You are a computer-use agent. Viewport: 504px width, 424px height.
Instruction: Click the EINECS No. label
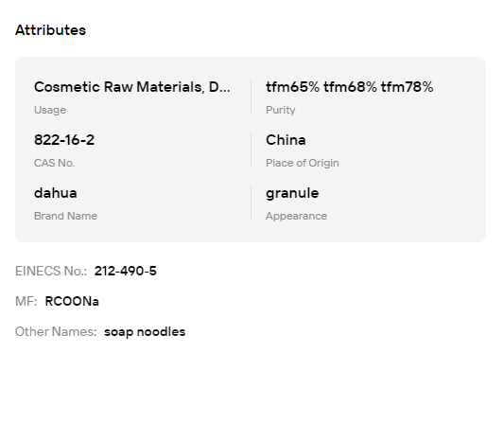click(51, 271)
